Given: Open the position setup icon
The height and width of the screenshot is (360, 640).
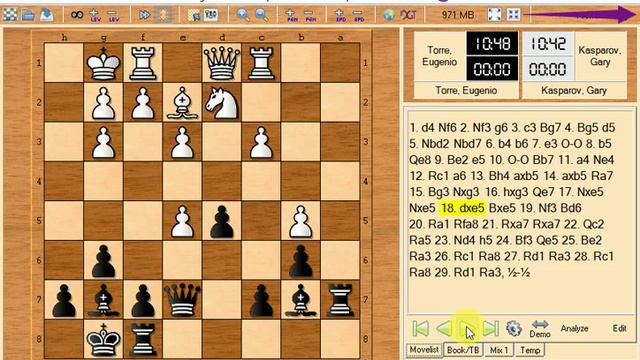Looking at the screenshot, I should coord(211,15).
